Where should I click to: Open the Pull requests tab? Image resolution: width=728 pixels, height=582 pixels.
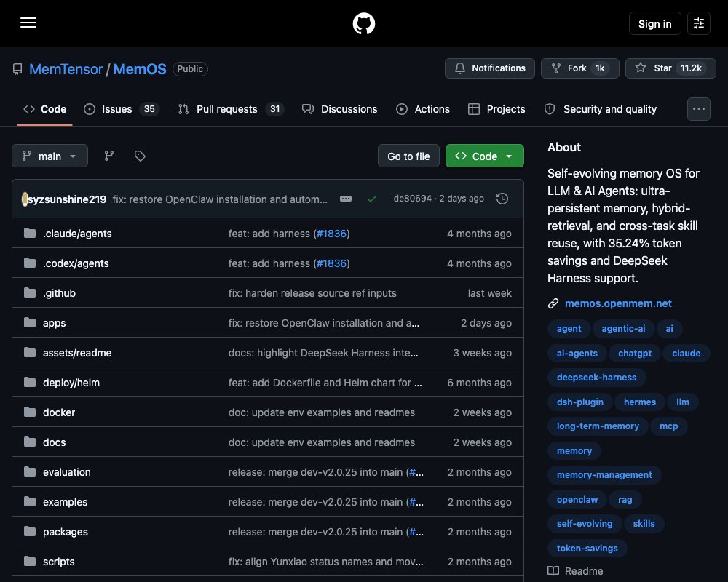pos(231,109)
